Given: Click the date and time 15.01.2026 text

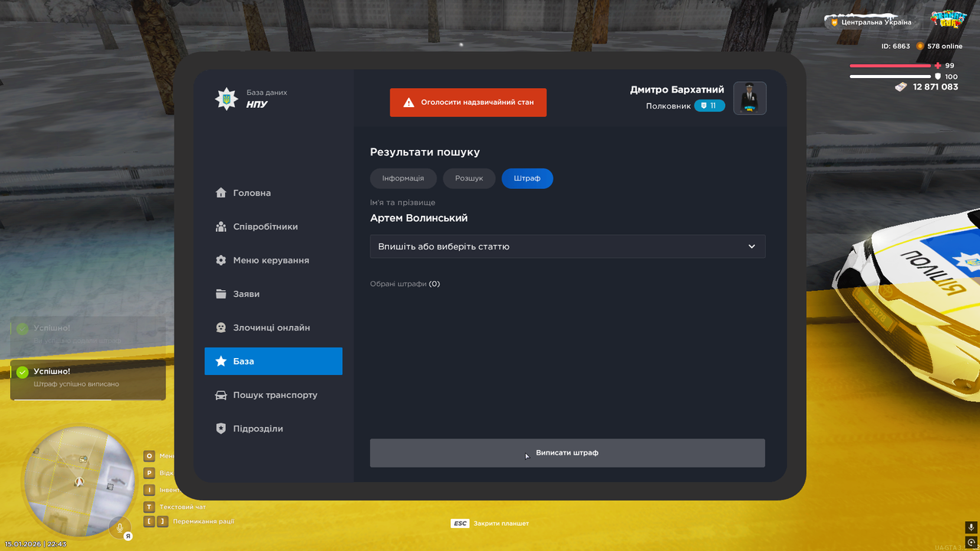Looking at the screenshot, I should click(x=35, y=544).
